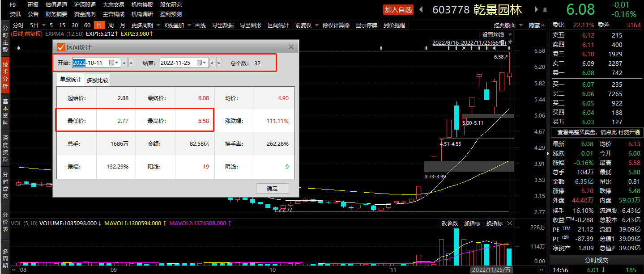
Task: Click the next stock arrow after 乾景园林
Action: coord(537,9)
